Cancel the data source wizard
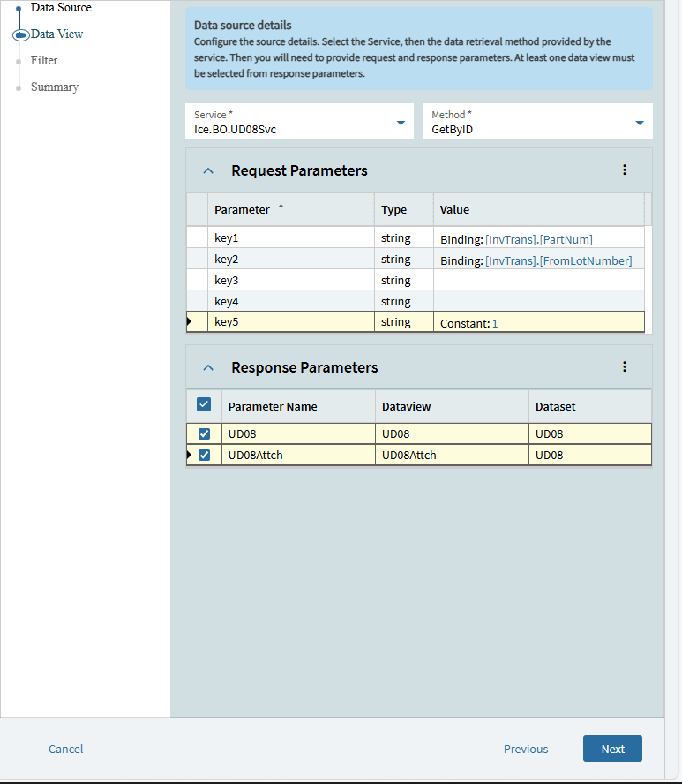Screen dimensions: 682x784 click(x=66, y=749)
